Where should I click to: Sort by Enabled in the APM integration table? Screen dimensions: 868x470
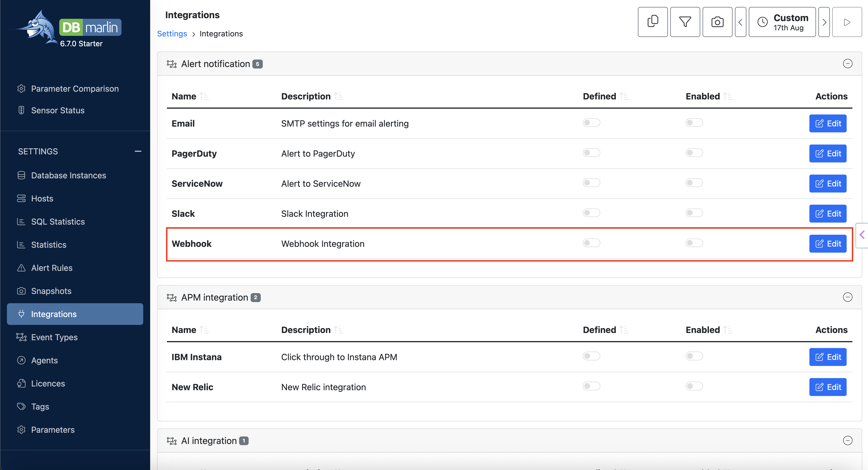point(728,330)
